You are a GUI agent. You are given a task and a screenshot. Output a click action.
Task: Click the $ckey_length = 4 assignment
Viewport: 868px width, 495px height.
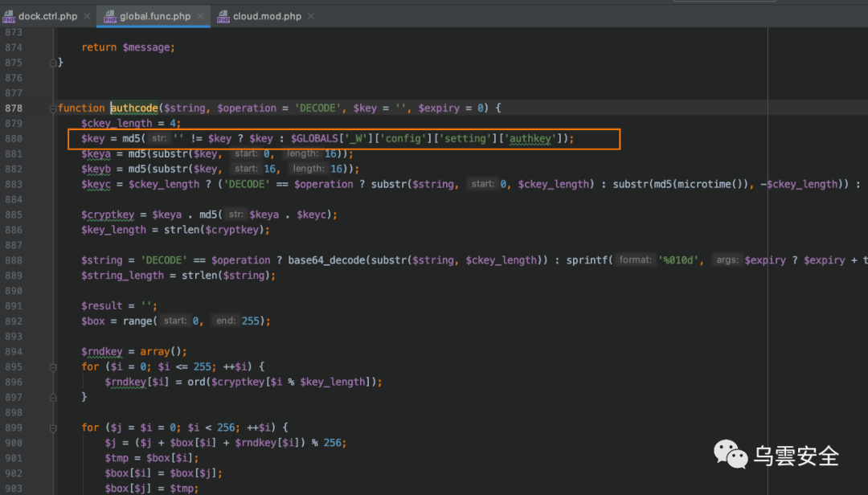pyautogui.click(x=131, y=123)
